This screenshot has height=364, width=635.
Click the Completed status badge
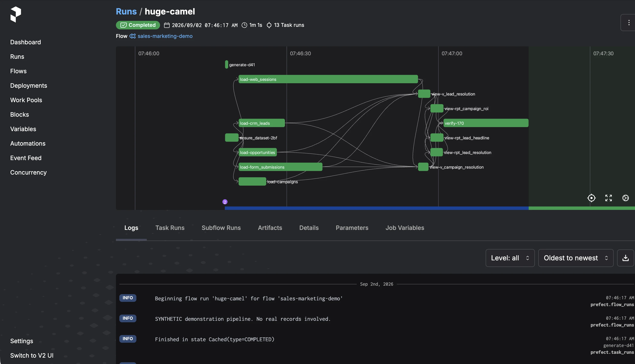click(x=138, y=25)
